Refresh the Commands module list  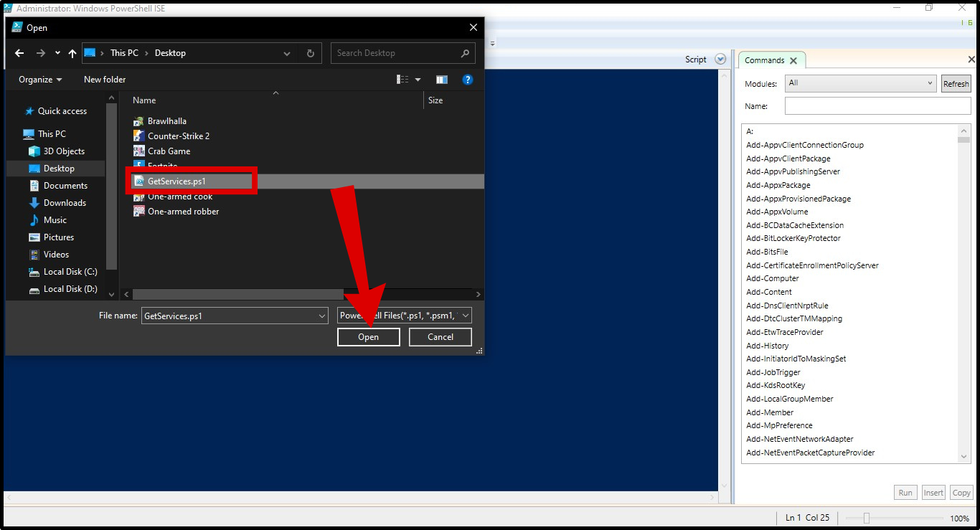click(x=956, y=84)
